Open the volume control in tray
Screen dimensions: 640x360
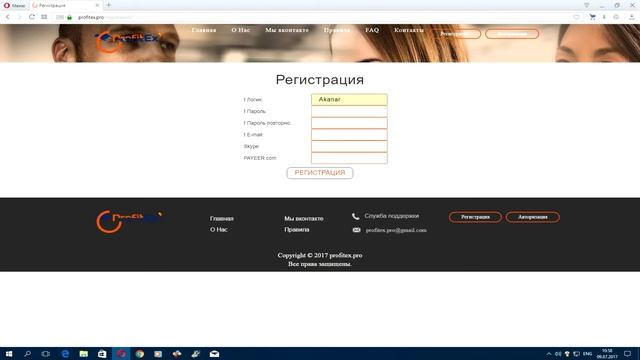[558, 353]
